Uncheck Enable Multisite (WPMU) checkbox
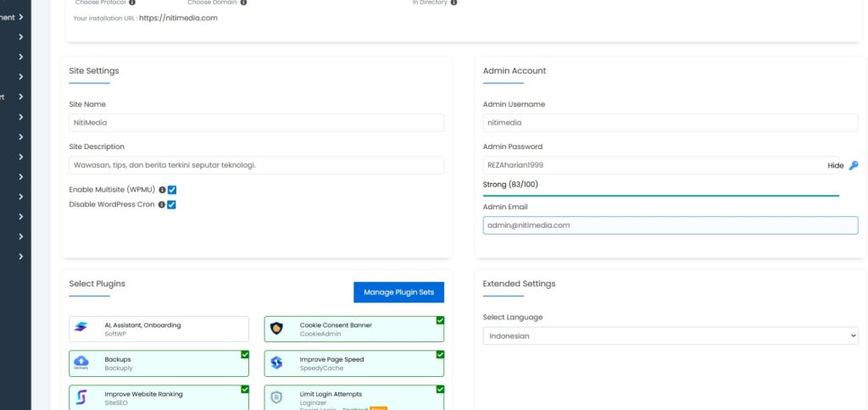 tap(172, 190)
